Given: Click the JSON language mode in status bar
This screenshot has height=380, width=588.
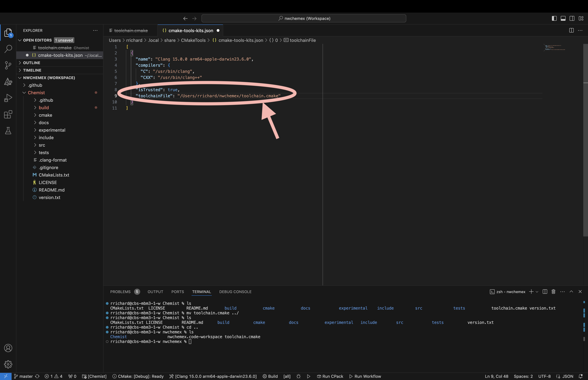Looking at the screenshot, I should point(568,376).
